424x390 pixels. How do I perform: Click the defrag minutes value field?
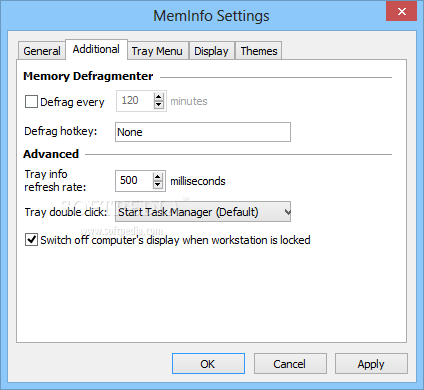coord(135,101)
